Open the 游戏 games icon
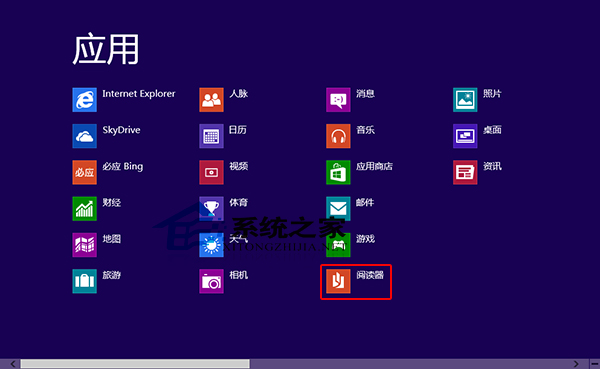 click(x=338, y=245)
